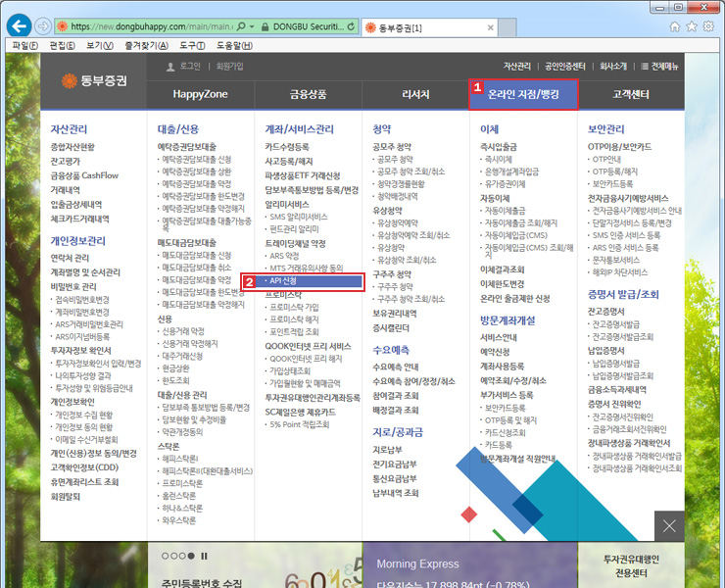Select the 리서치 navigation tab
725x588 pixels.
(415, 94)
